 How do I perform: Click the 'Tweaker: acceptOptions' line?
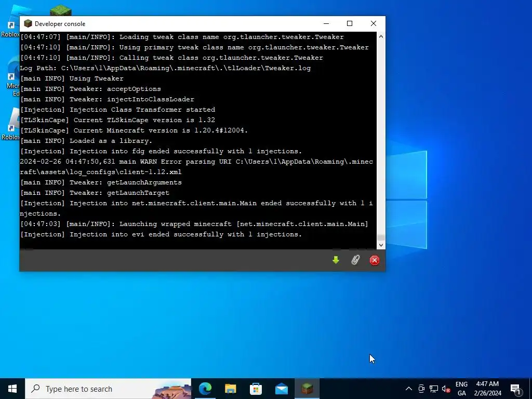[x=90, y=89]
